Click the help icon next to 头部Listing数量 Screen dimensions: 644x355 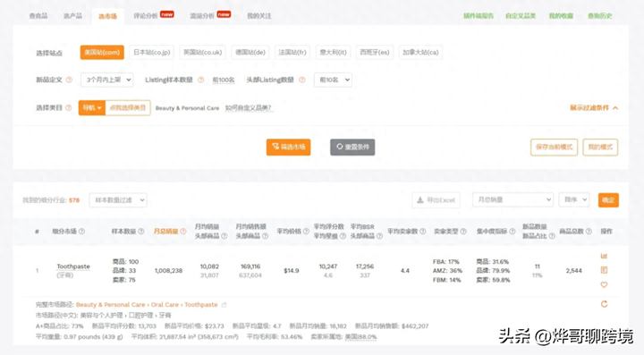302,80
